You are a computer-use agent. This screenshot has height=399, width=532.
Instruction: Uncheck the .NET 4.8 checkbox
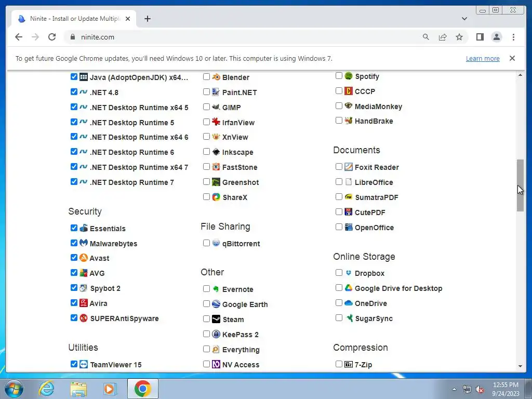point(74,91)
